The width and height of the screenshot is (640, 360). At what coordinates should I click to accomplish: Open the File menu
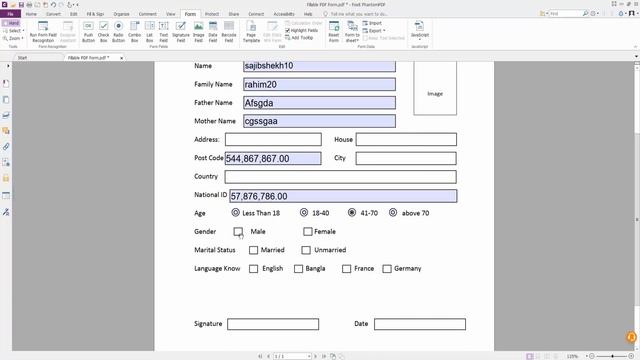coord(11,14)
